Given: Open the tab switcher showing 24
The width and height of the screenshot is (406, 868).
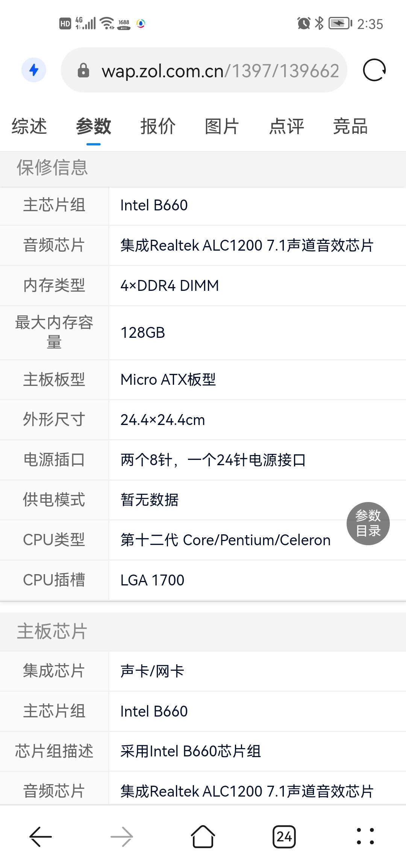Looking at the screenshot, I should 284,837.
